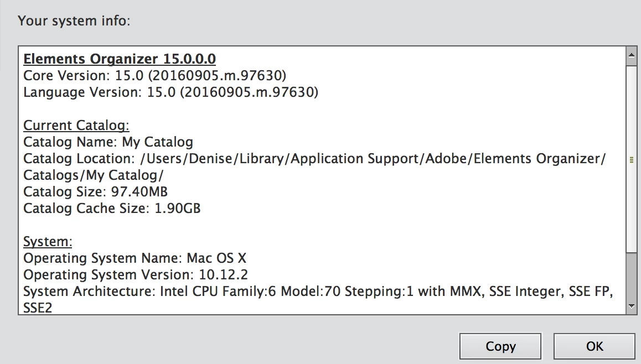Click the Operating System Name line
The image size is (641, 364).
[x=135, y=258]
